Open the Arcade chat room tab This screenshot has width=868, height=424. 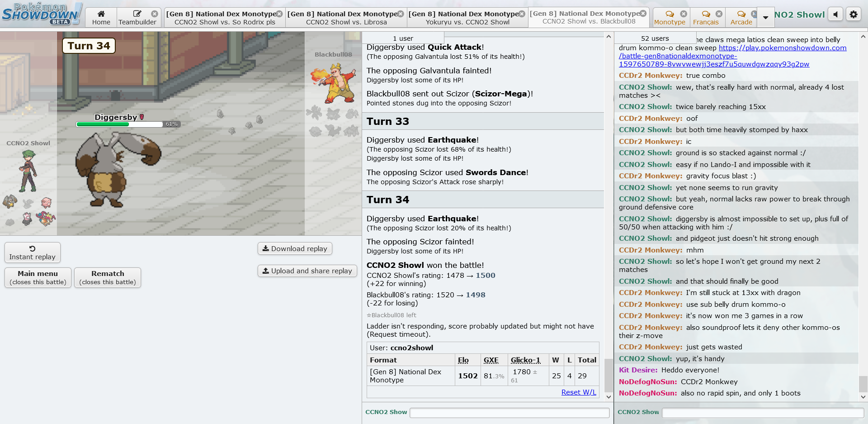coord(741,18)
